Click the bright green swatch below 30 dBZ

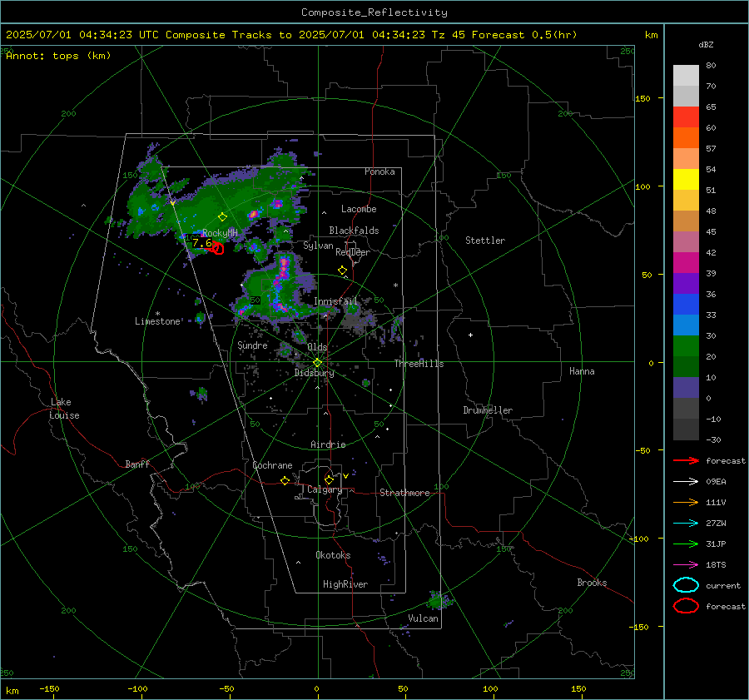point(686,345)
